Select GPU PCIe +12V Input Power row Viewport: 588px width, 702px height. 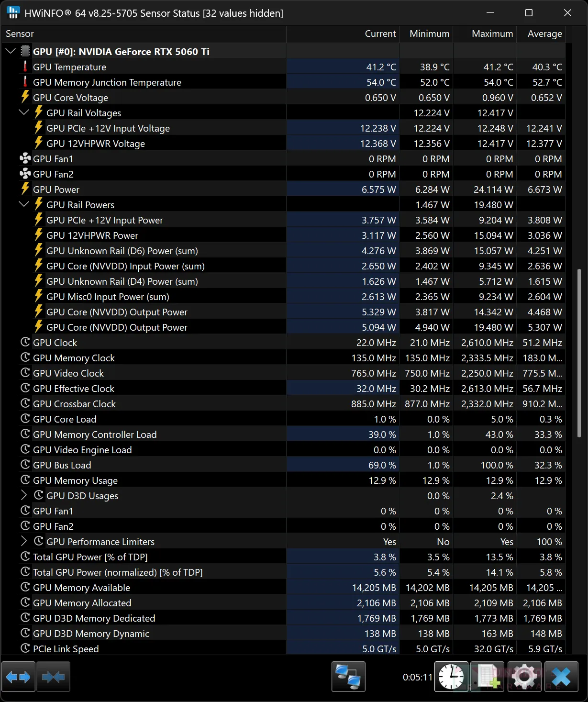tap(283, 220)
